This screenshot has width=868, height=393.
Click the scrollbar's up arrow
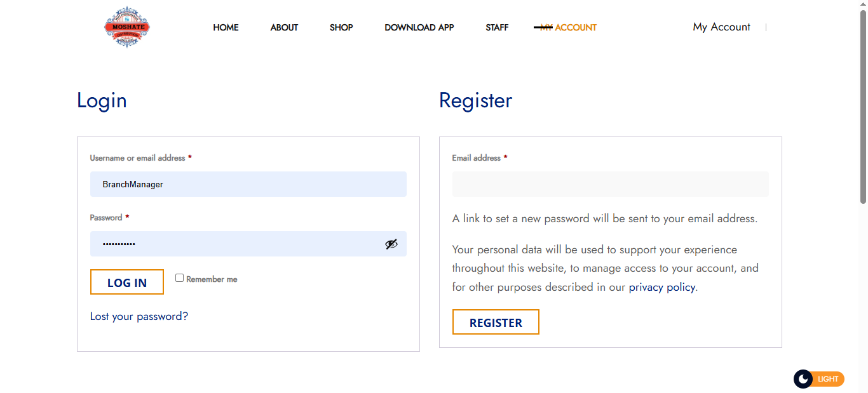coord(863,5)
